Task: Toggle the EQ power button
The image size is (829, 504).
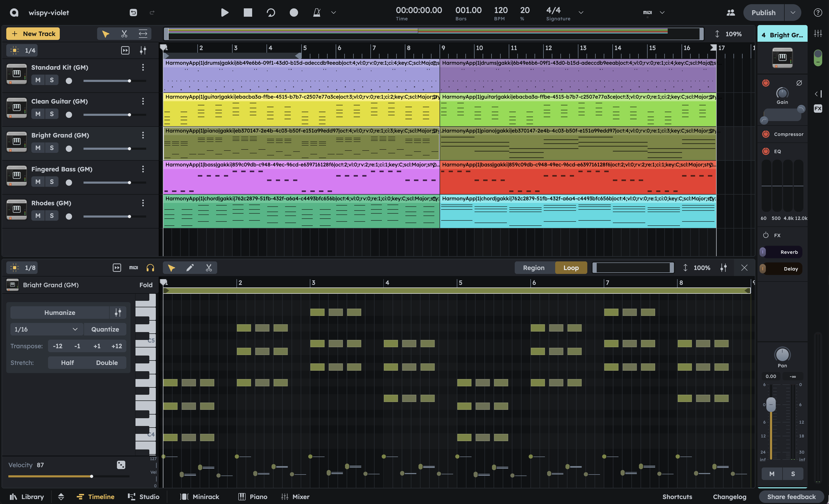Action: point(766,151)
